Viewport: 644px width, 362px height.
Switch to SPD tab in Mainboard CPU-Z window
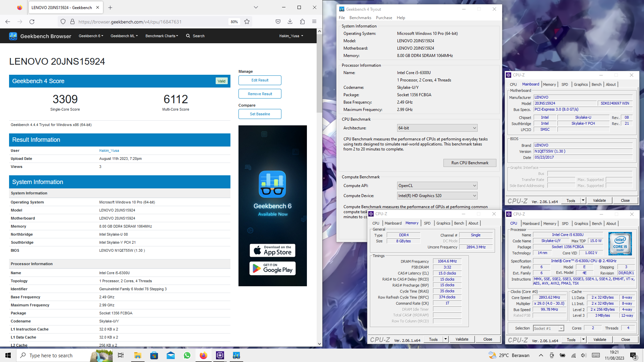(565, 84)
